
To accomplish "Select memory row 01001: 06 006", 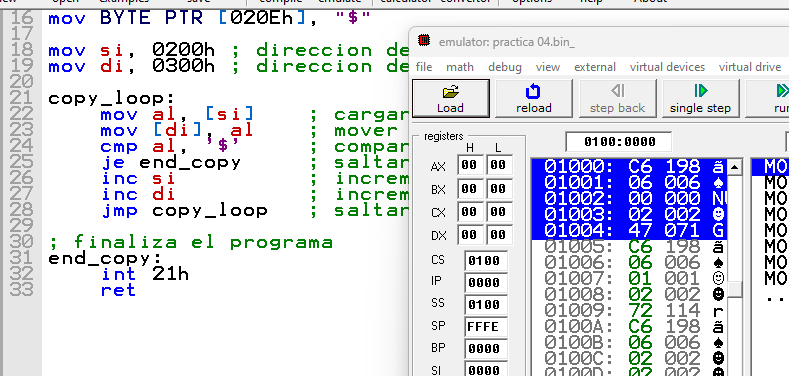I will (629, 182).
